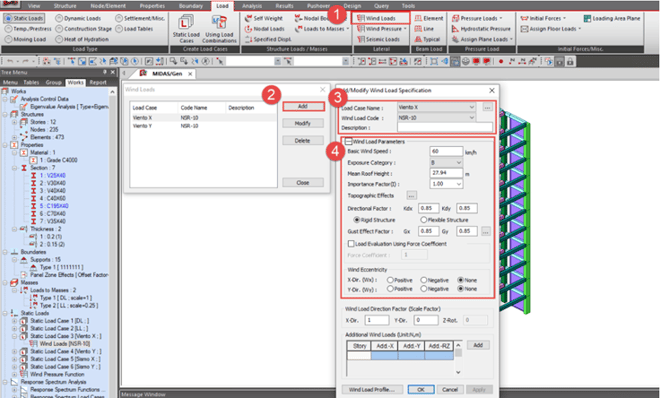Screen dimensions: 660x398
Task: Open Loading Area Plane tool
Action: tap(612, 19)
